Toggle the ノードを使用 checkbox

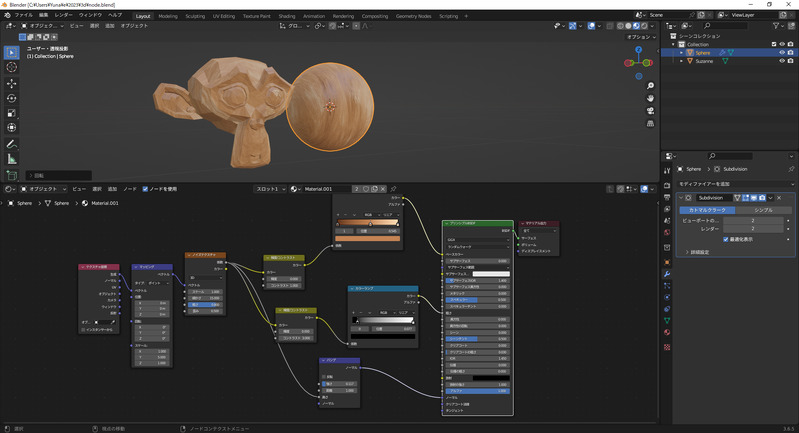pos(146,188)
